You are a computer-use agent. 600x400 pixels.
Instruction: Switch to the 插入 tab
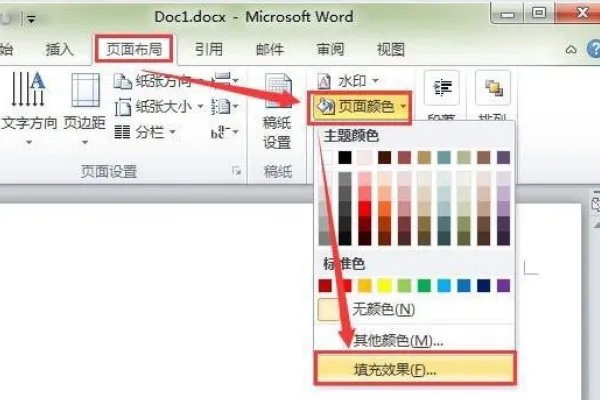point(59,49)
